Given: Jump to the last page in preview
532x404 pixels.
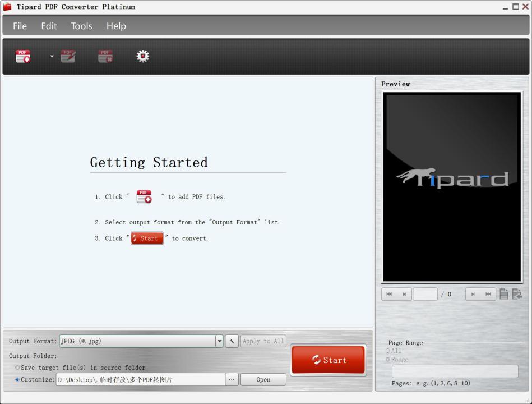Looking at the screenshot, I should tap(488, 294).
